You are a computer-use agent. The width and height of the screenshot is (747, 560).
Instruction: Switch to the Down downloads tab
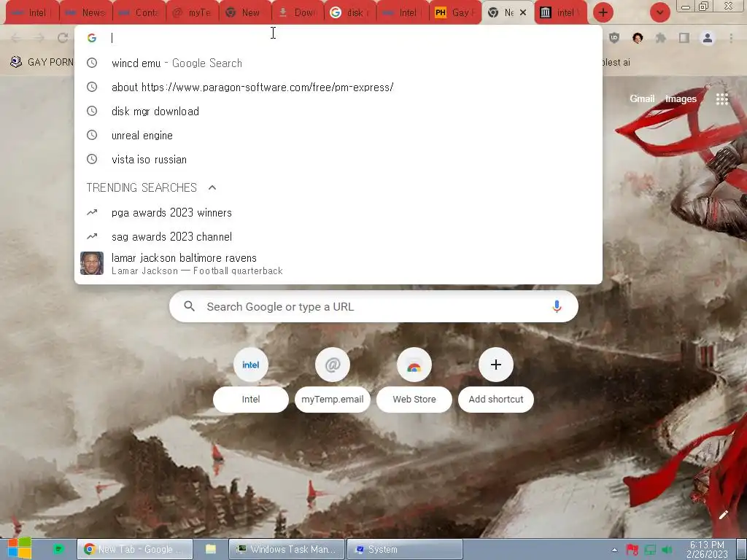pos(298,13)
